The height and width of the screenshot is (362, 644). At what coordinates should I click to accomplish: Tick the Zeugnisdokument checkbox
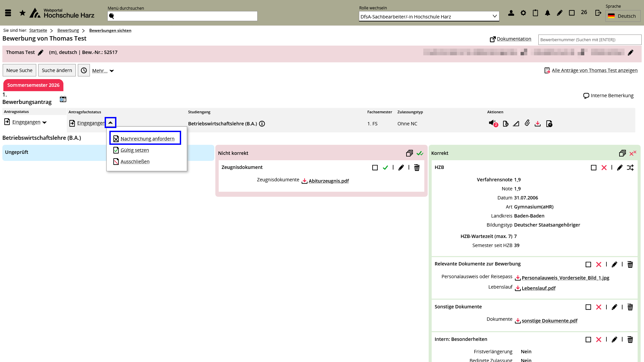pyautogui.click(x=375, y=168)
